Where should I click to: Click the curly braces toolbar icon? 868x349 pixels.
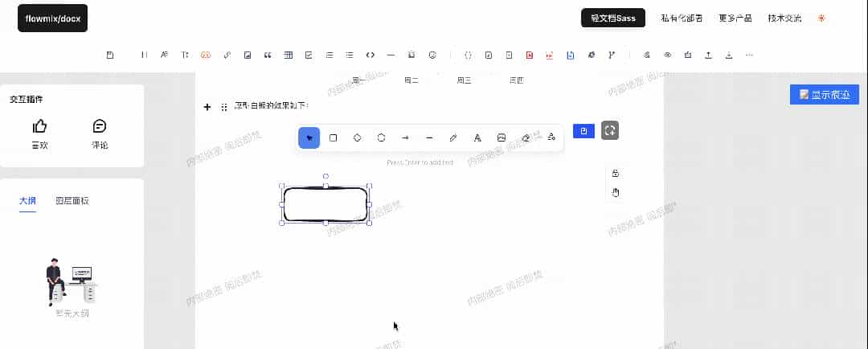[469, 55]
